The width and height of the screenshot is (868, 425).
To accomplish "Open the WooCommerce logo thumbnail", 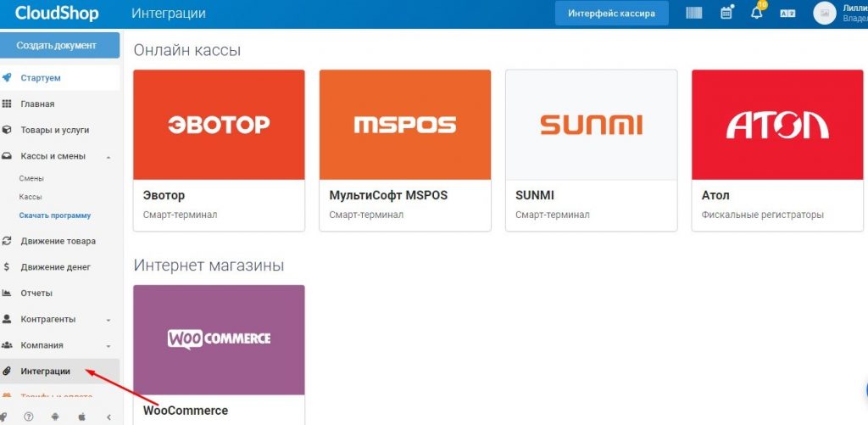I will click(220, 339).
